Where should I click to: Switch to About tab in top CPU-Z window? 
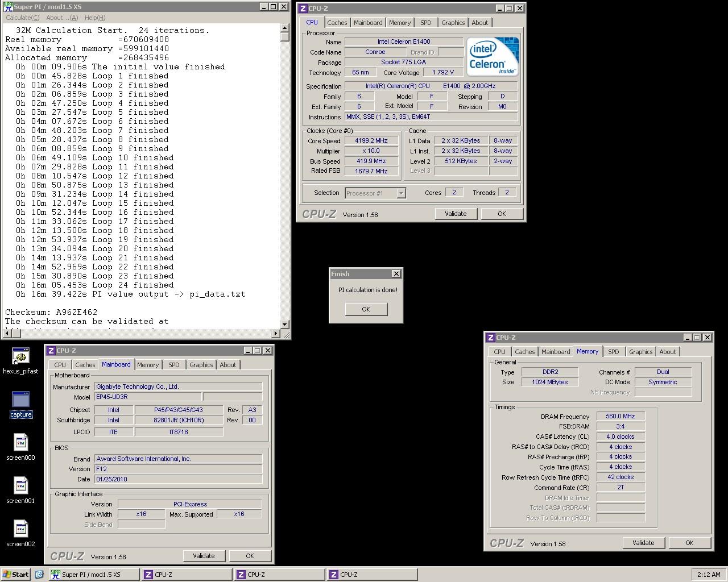[x=480, y=23]
